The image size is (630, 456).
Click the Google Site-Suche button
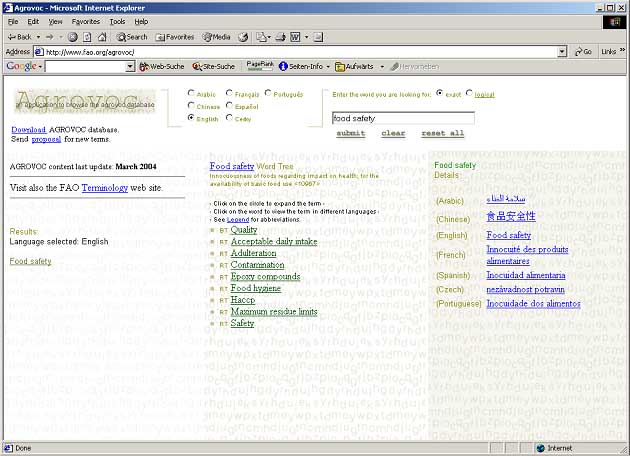(213, 66)
